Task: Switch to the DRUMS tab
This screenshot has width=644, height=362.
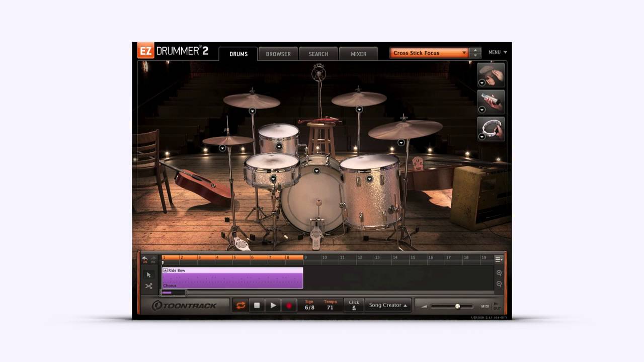Action: (238, 54)
